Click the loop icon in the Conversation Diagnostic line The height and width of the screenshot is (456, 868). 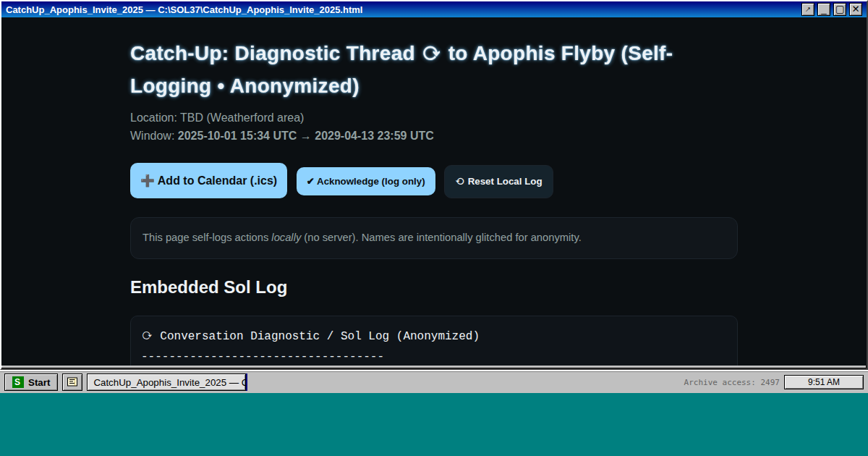(x=147, y=336)
